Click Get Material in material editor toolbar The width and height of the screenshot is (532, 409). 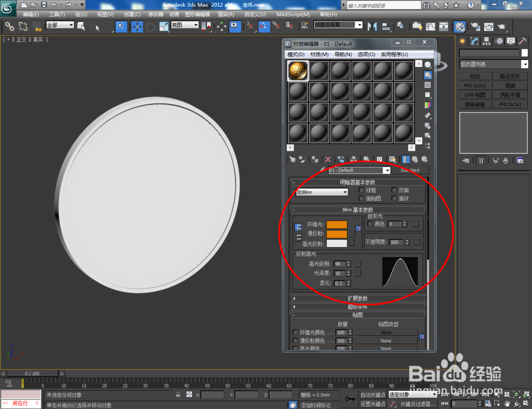[292, 159]
